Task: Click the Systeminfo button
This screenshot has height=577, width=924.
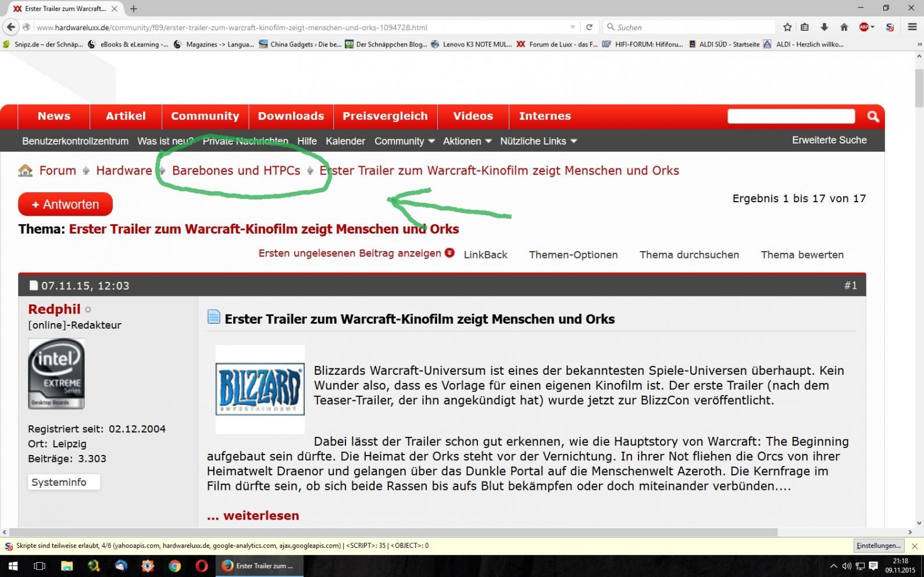Action: [x=64, y=482]
